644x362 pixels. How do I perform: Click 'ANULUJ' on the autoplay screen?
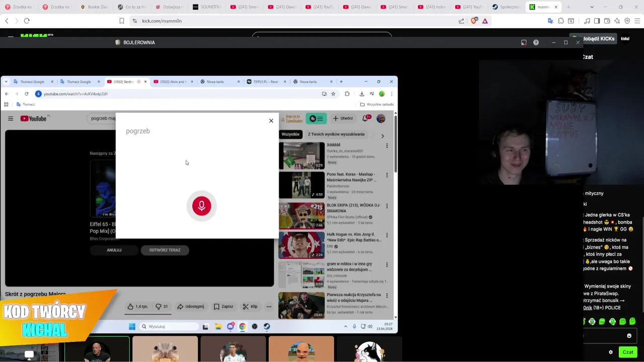(114, 250)
